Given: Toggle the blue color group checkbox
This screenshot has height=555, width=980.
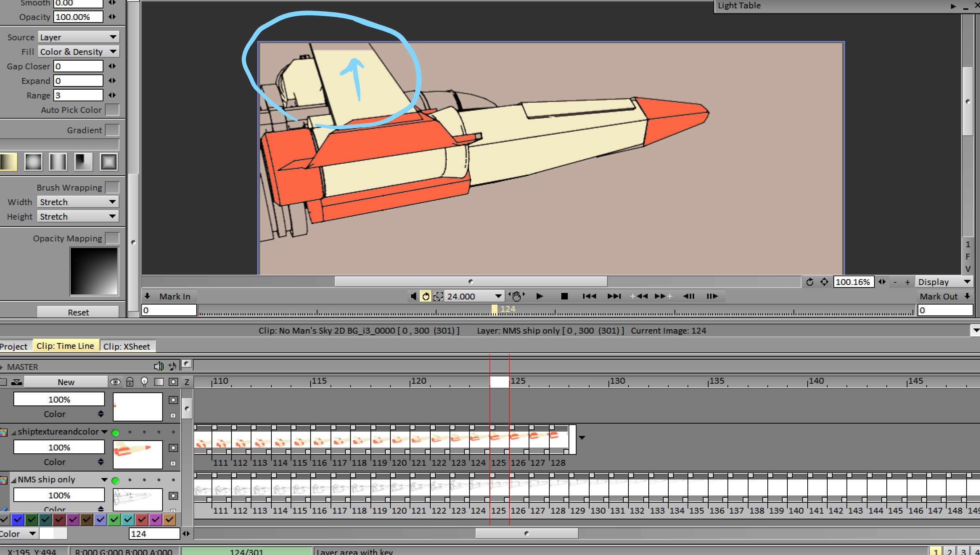Looking at the screenshot, I should (x=17, y=519).
